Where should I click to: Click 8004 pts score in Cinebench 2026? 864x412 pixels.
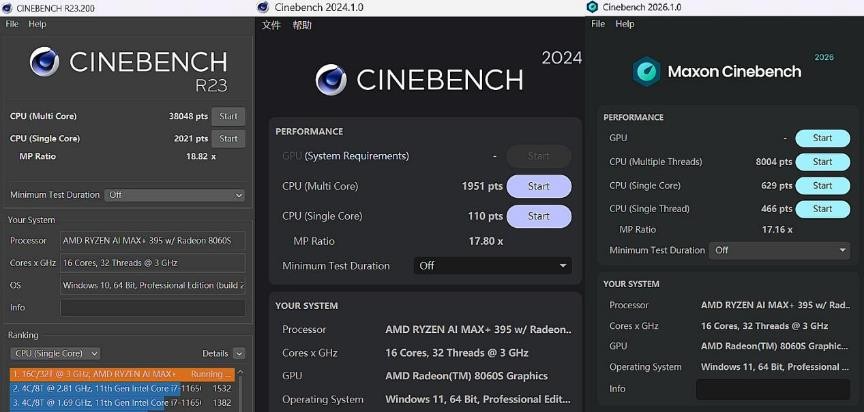[774, 162]
